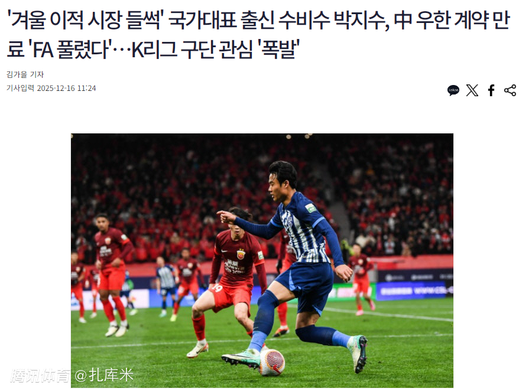The image size is (532, 392).
Task: Click the soccer ball in the photo
Action: coord(272,362)
